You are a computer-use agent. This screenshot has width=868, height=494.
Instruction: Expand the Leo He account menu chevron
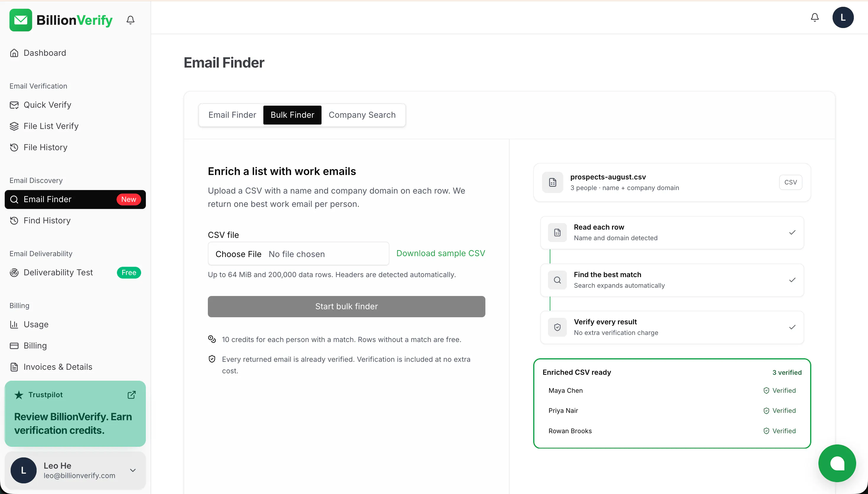(x=133, y=470)
